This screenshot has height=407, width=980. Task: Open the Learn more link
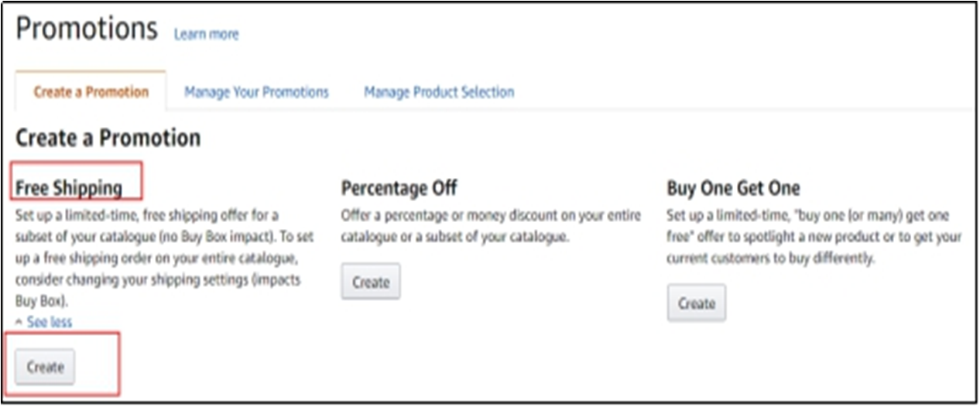coord(206,35)
